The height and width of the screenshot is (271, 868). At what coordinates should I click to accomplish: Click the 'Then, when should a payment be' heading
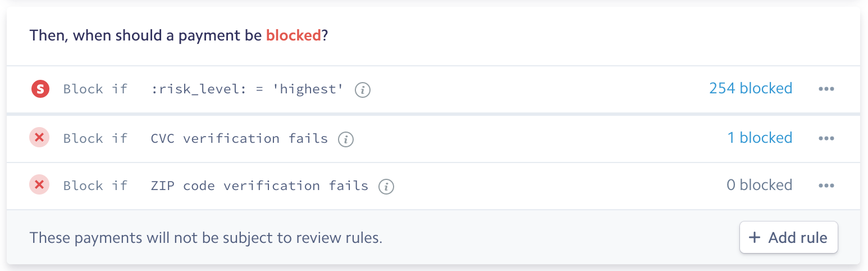146,36
